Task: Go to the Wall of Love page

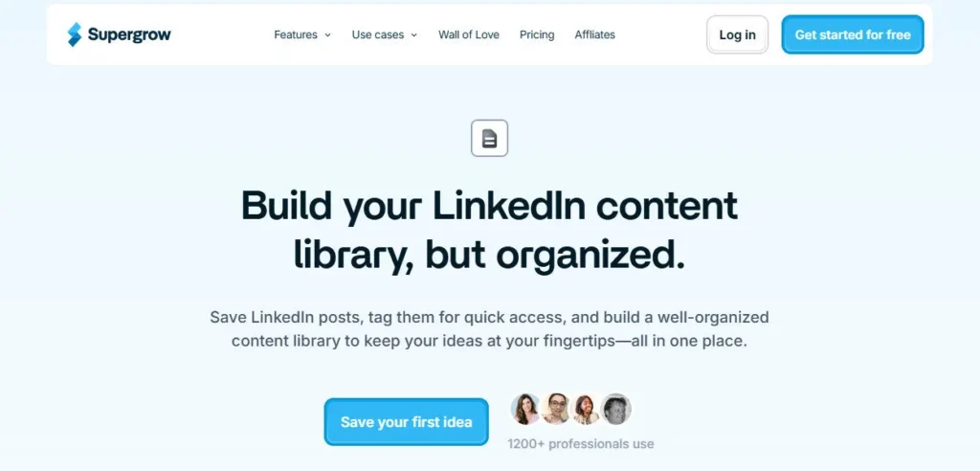Action: click(x=469, y=34)
